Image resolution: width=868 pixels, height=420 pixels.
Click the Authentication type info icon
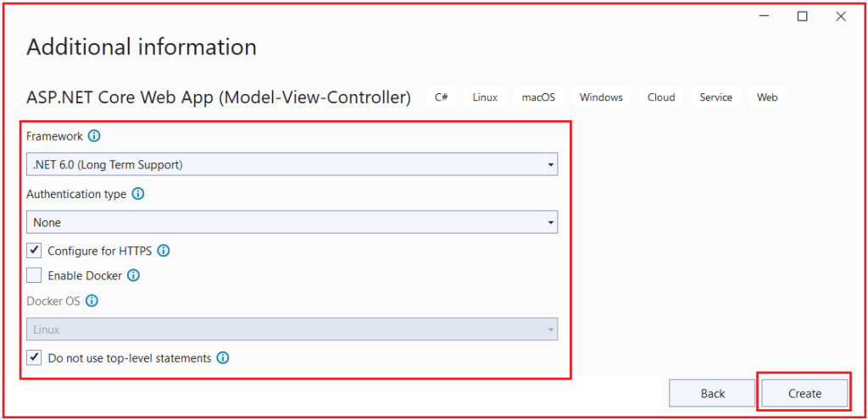137,194
